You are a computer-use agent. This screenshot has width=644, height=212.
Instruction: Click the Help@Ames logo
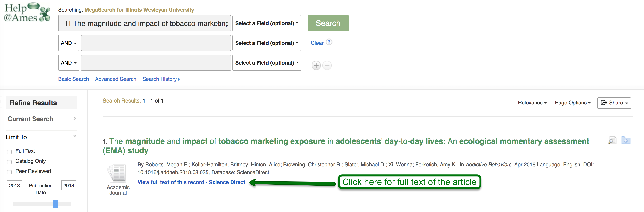point(27,13)
